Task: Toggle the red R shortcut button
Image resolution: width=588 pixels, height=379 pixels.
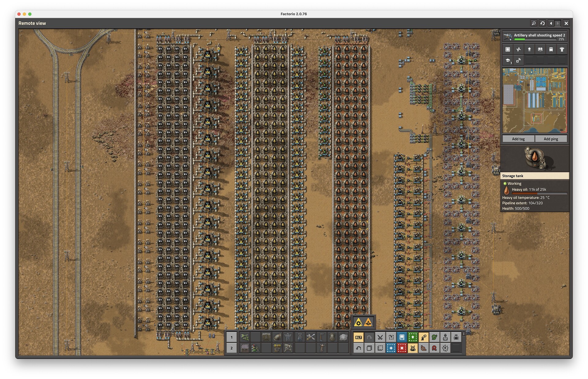Action: point(435,348)
